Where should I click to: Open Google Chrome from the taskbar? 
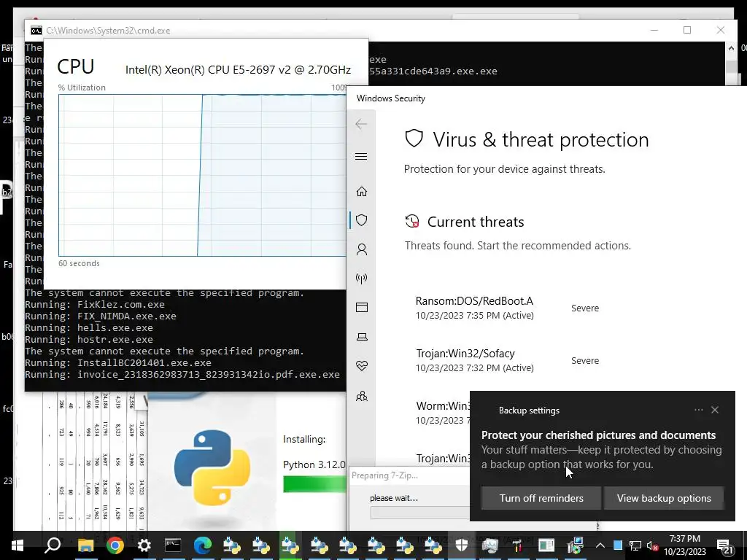tap(115, 545)
